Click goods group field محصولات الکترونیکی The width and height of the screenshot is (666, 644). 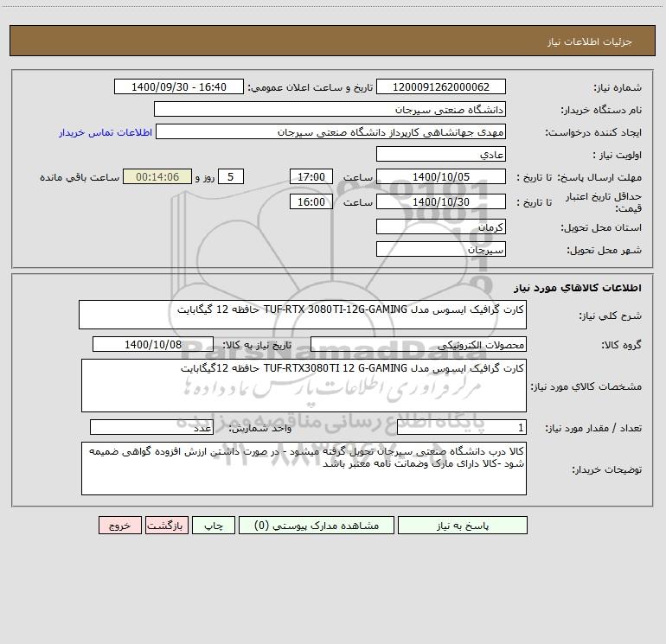[x=419, y=344]
